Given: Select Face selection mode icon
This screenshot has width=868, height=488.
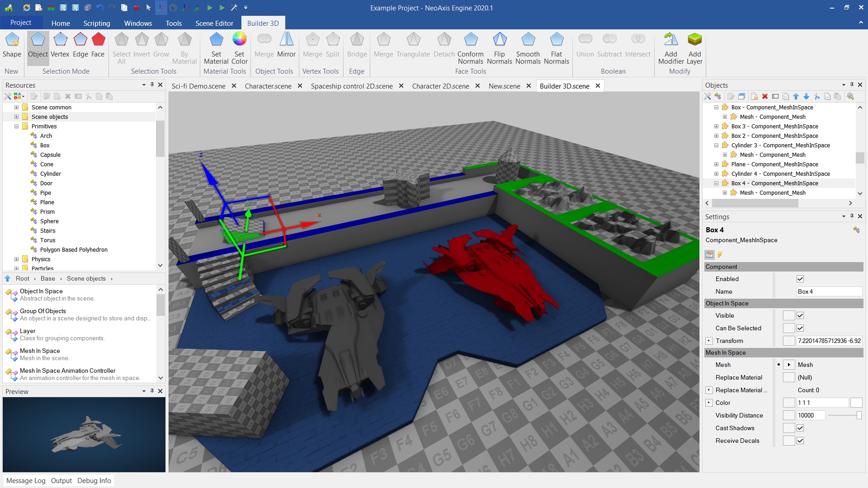Looking at the screenshot, I should coord(98,45).
